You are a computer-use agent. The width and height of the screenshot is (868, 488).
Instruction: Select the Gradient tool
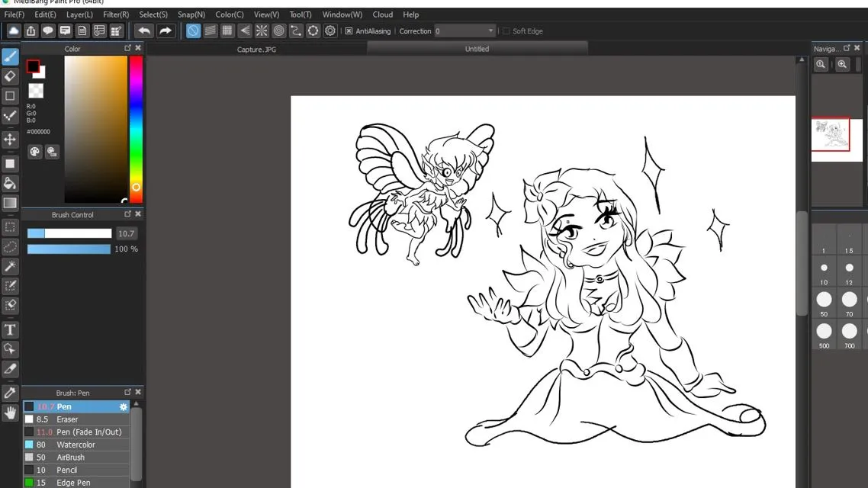coord(10,203)
